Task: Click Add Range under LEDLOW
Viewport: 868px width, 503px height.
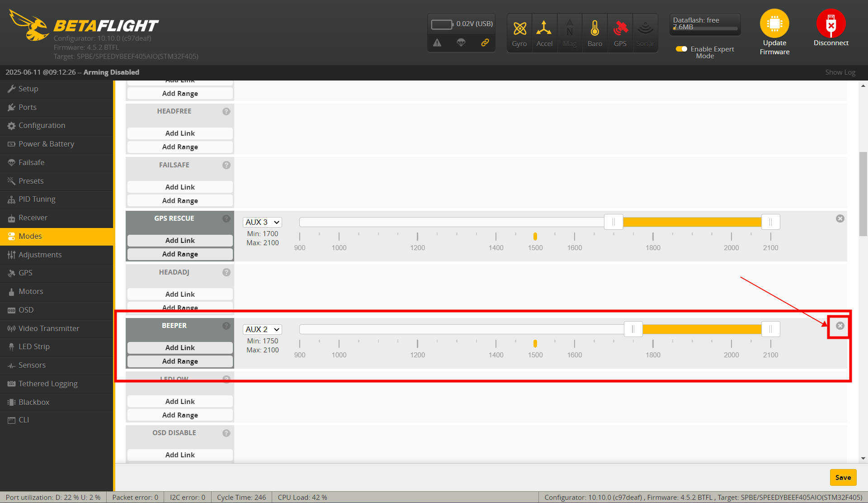Action: tap(180, 415)
